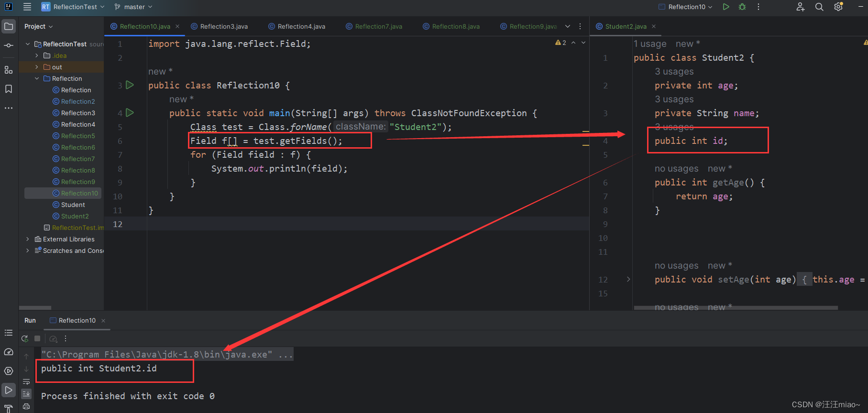Open editor tab options menu
This screenshot has height=413, width=868.
pos(580,26)
